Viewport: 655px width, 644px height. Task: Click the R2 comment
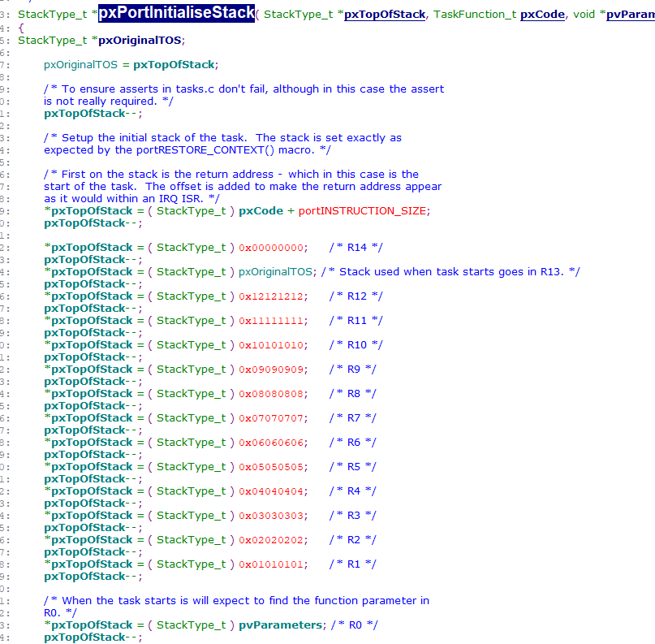click(x=352, y=540)
